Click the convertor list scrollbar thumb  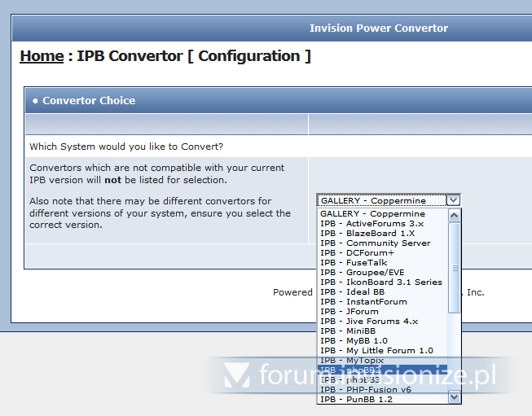click(x=455, y=267)
